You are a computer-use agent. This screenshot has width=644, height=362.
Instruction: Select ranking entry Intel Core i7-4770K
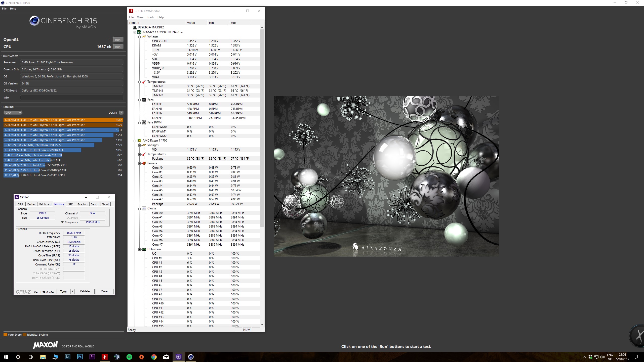(63, 155)
